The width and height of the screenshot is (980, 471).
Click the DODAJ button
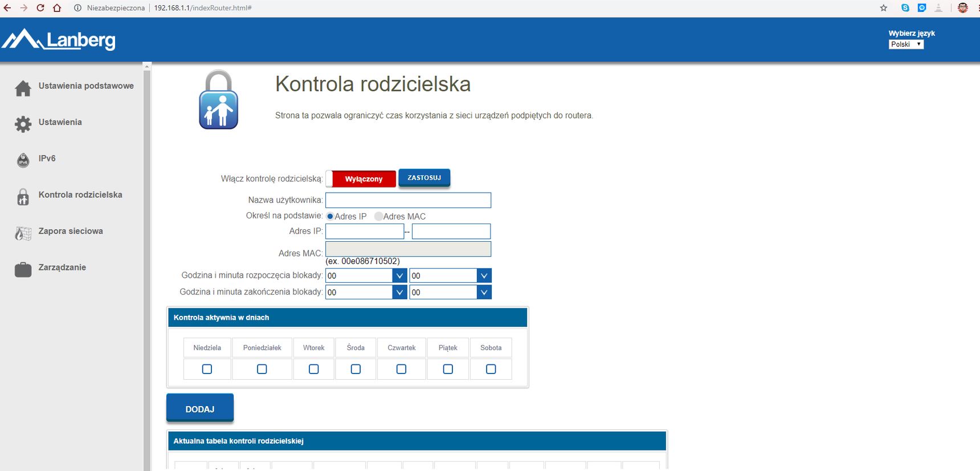[200, 408]
